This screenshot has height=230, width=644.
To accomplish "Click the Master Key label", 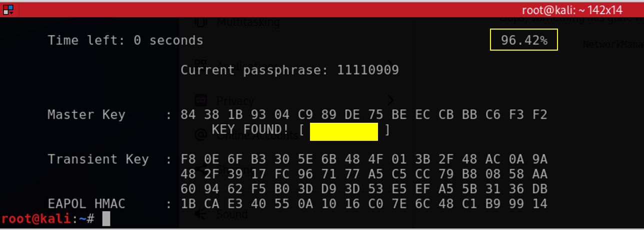I will 86,115.
